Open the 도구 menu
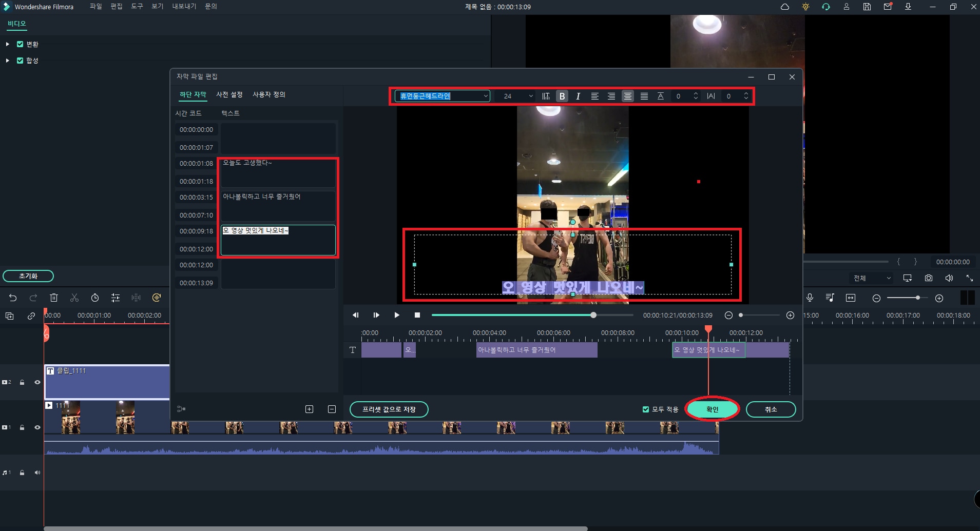980x531 pixels. pos(137,6)
